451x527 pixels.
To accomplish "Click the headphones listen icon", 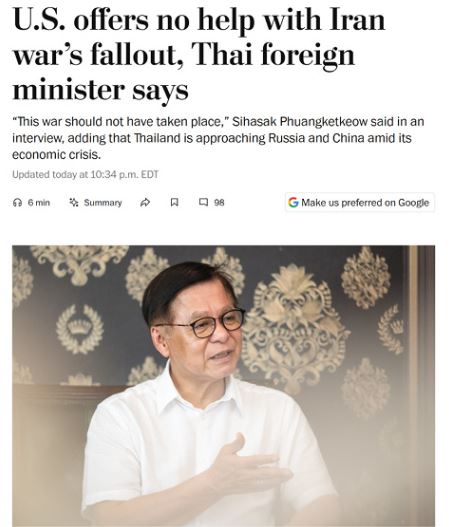I will pyautogui.click(x=17, y=203).
